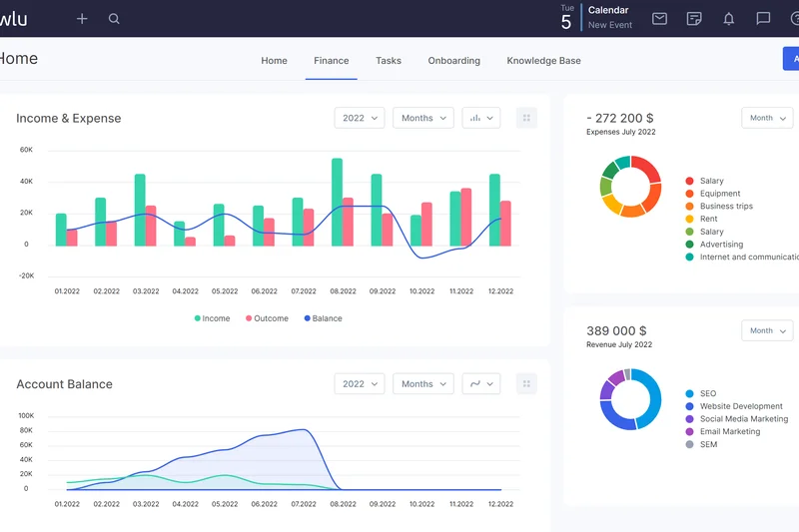The height and width of the screenshot is (532, 799).
Task: Open the mail envelope icon
Action: click(659, 19)
